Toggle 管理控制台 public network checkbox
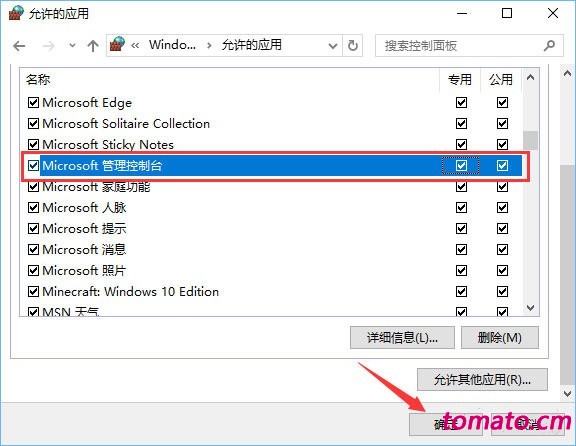Viewport: 576px width, 446px height. (x=503, y=166)
